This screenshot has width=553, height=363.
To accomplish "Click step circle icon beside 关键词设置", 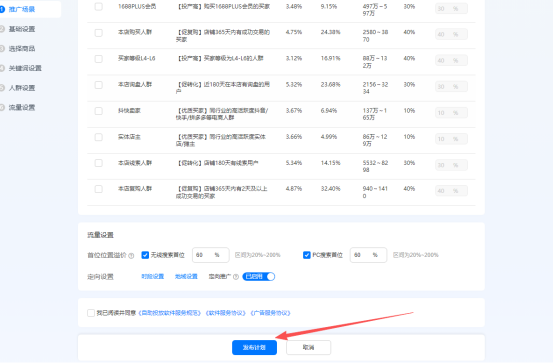I will 2,68.
